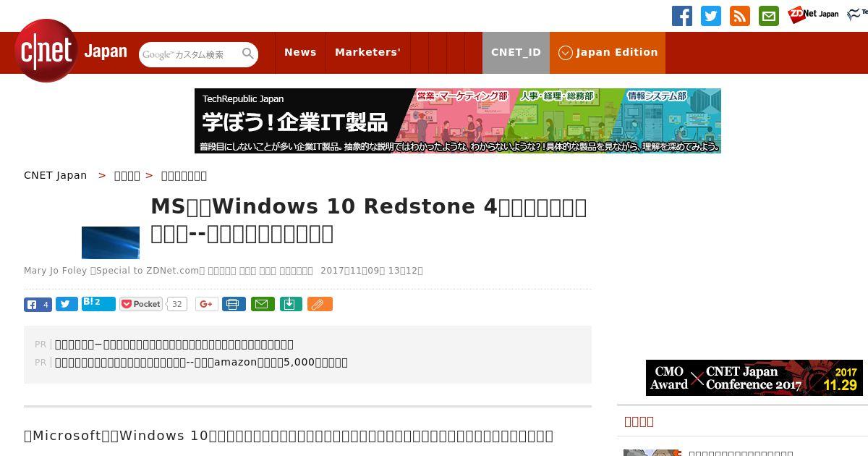Click the Mary Jo Foley author byline

56,271
